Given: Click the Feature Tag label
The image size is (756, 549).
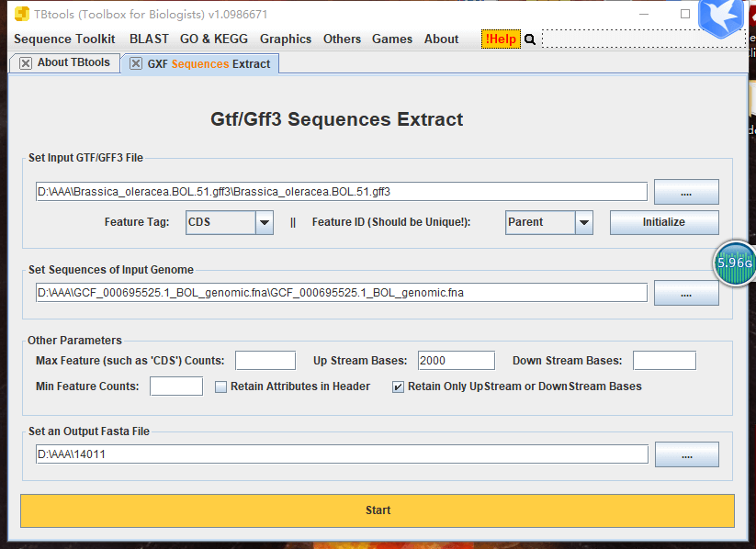Looking at the screenshot, I should click(137, 222).
